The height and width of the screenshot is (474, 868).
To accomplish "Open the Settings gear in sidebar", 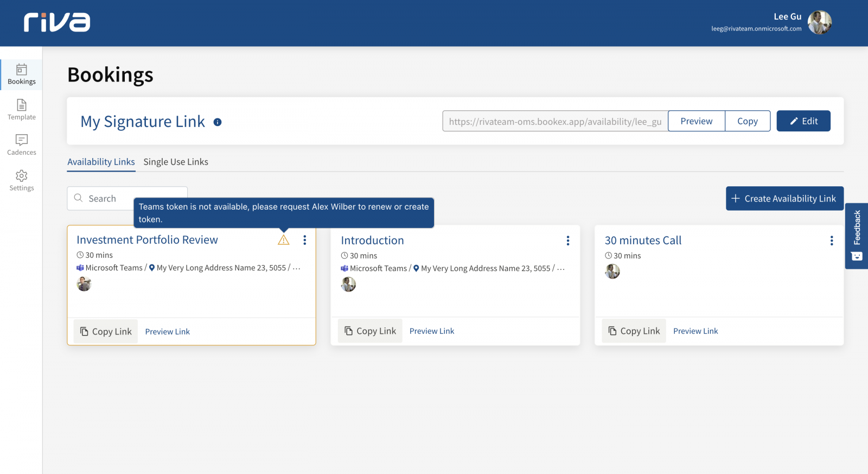I will click(x=22, y=181).
